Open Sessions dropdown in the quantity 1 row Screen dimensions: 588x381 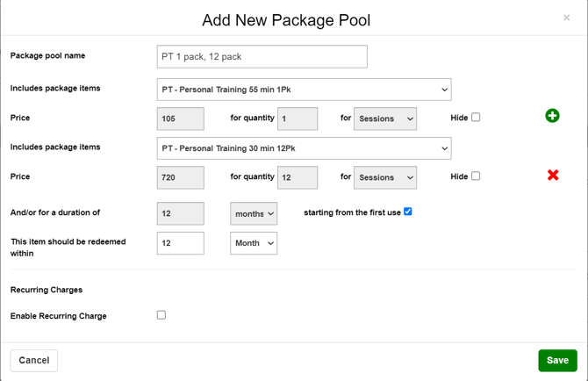pyautogui.click(x=385, y=119)
